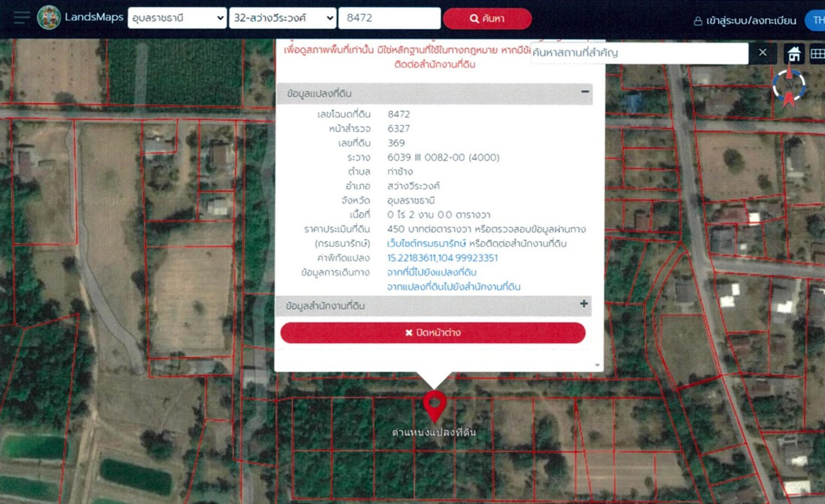Click the red parcel location pin

pyautogui.click(x=434, y=405)
